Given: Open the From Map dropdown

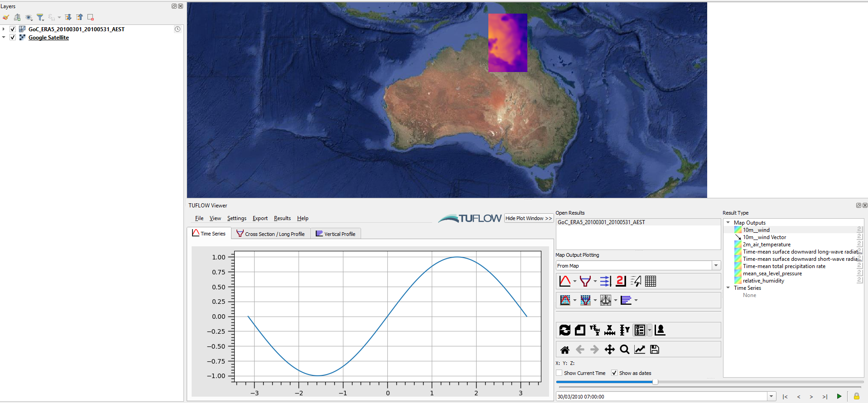Looking at the screenshot, I should 716,266.
